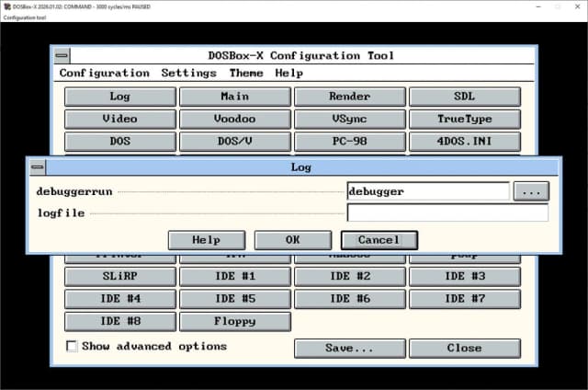
Task: Click the debuggerrun input field
Action: 428,191
